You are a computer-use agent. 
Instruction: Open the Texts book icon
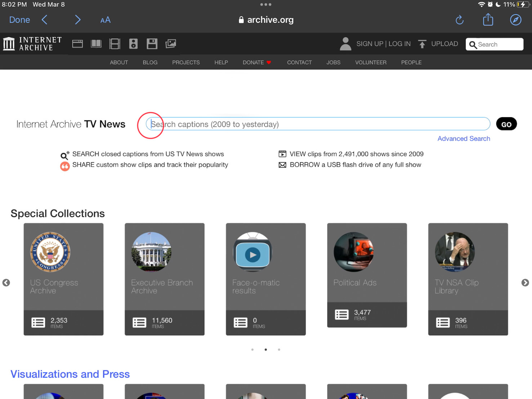[96, 44]
